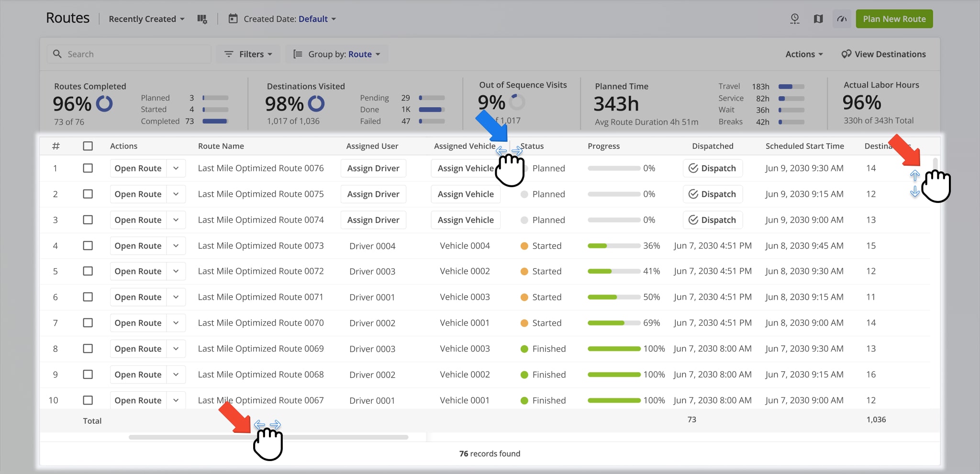Screen dimensions: 980x474
Task: Select Last Mile Optimized Route 0071 name
Action: click(261, 297)
